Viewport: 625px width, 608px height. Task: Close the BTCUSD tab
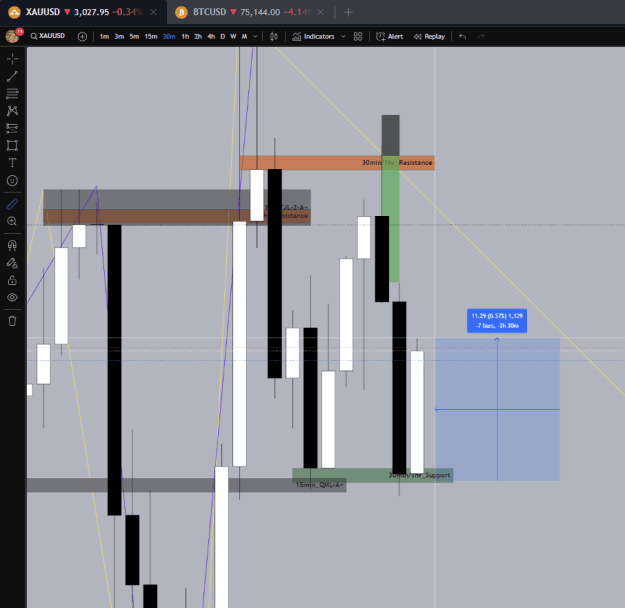tap(320, 12)
